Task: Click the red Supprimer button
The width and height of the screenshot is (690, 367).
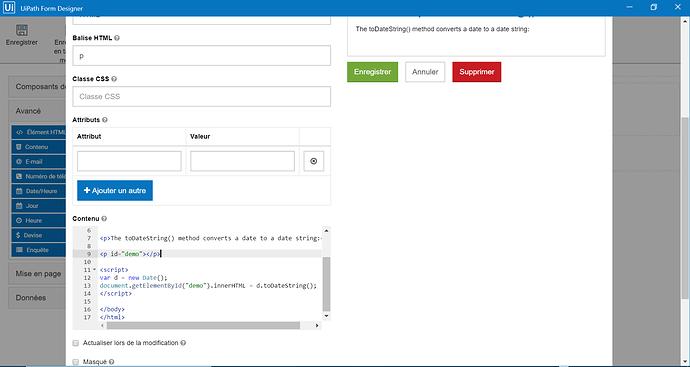Action: pos(477,72)
